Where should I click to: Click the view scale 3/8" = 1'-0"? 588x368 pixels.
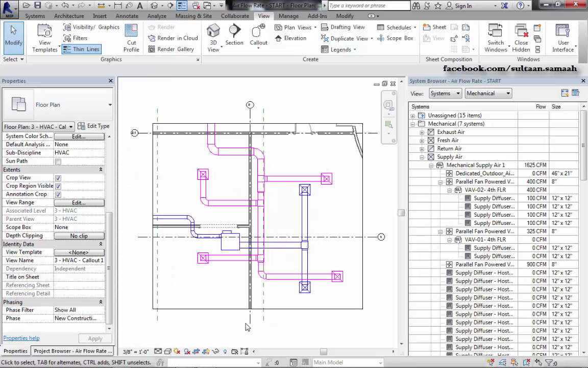click(136, 352)
